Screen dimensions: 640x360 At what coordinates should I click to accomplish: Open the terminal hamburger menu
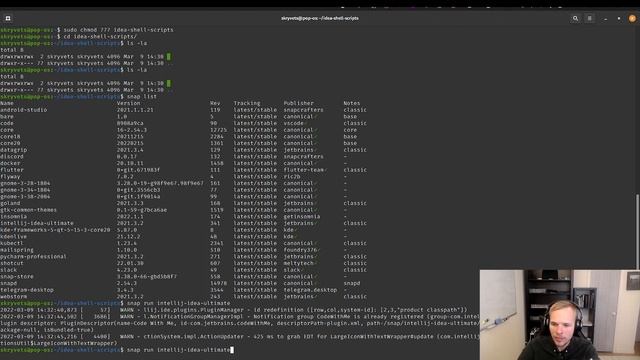coord(589,18)
